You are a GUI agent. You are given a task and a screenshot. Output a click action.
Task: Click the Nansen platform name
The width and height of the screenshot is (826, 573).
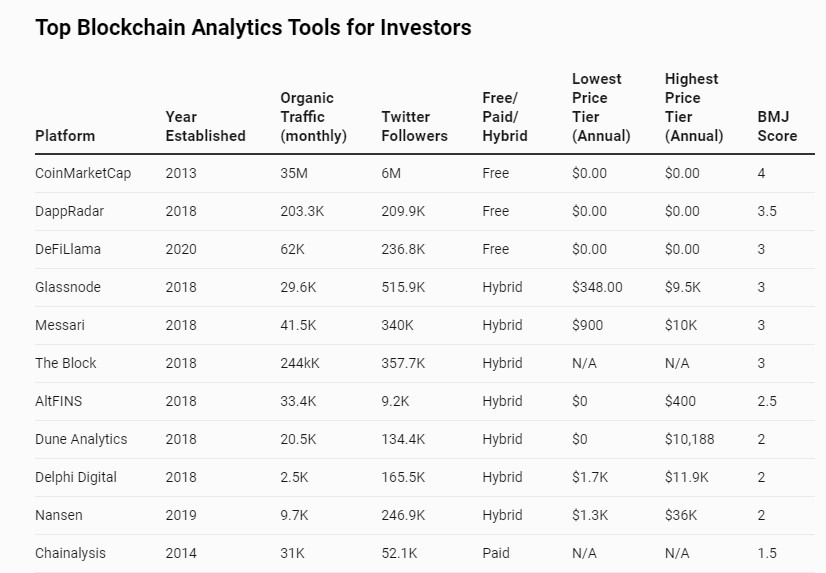(x=59, y=515)
